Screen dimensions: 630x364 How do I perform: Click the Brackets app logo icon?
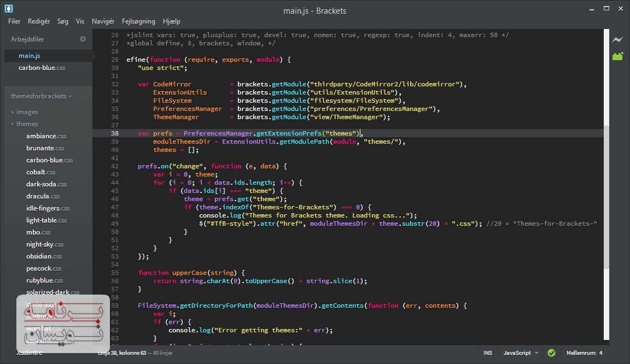pyautogui.click(x=8, y=8)
